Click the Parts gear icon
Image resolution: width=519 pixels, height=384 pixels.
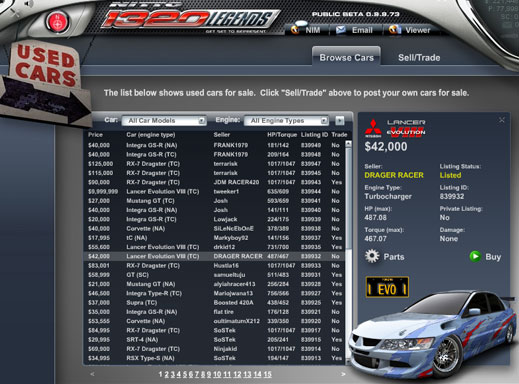pos(372,256)
